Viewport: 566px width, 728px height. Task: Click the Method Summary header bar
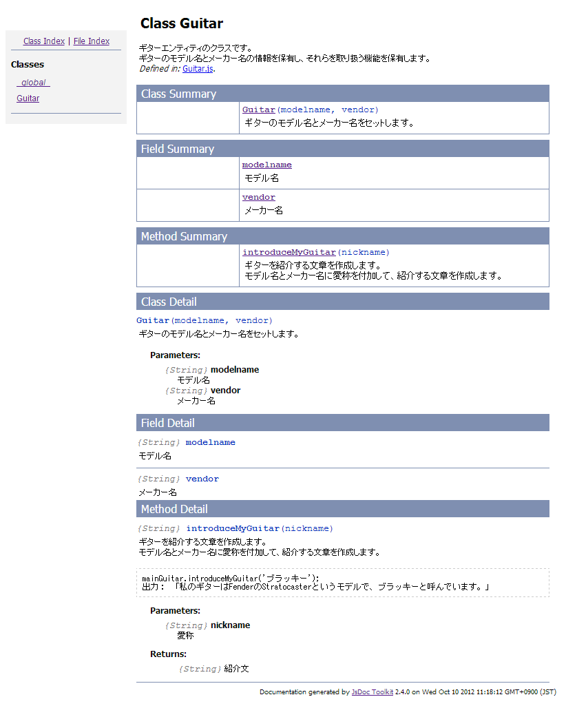pyautogui.click(x=342, y=236)
